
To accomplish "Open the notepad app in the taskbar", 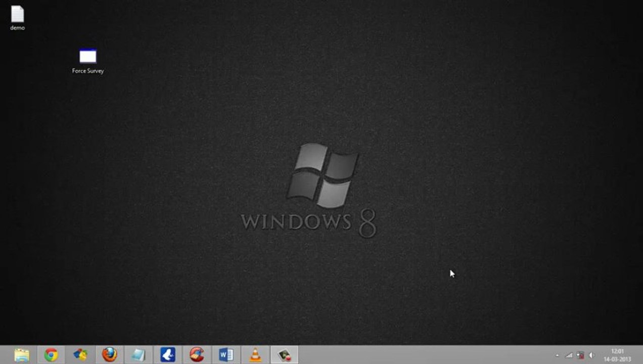I will (139, 355).
